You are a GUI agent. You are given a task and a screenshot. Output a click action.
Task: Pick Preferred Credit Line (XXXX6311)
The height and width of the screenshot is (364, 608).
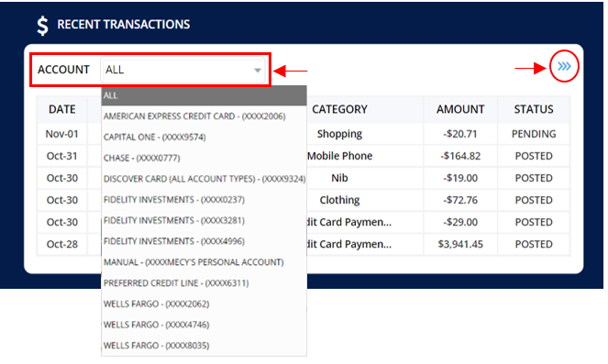click(x=204, y=283)
